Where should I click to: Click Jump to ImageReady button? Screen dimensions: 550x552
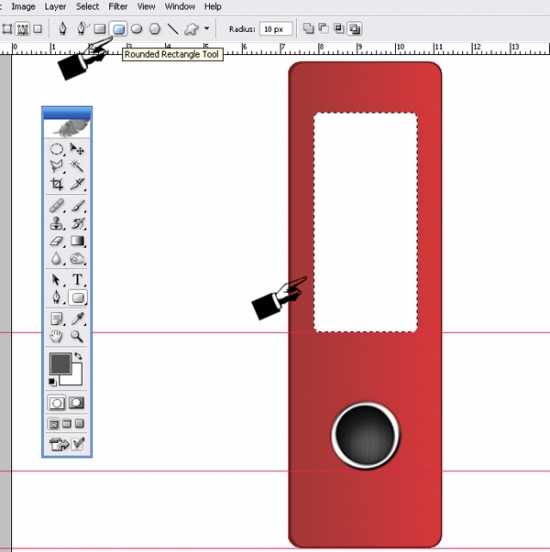click(x=59, y=444)
